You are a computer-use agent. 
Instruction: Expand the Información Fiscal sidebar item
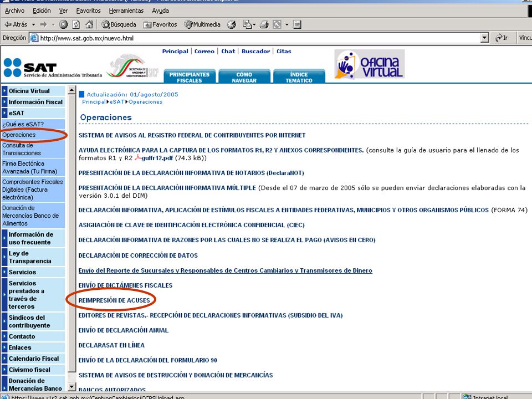click(x=33, y=102)
